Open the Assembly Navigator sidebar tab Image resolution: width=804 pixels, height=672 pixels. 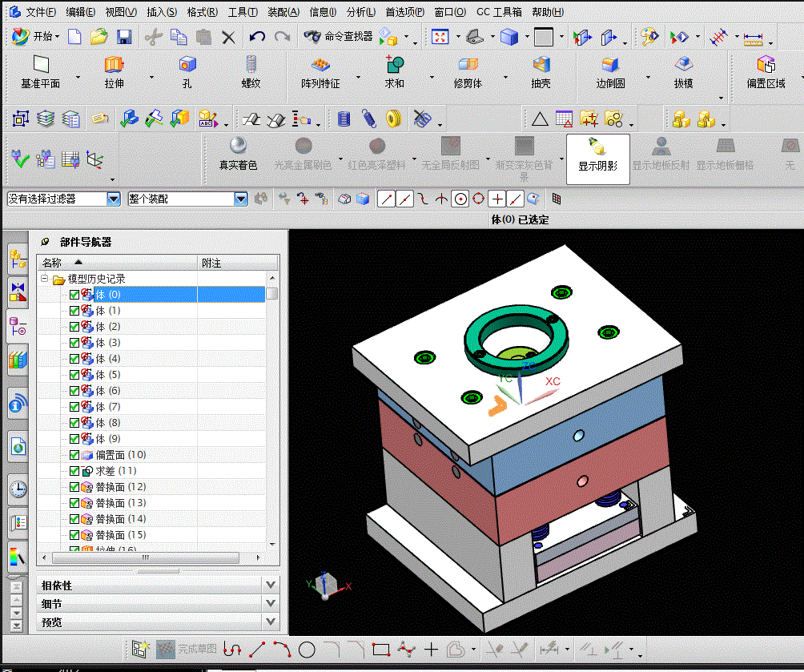pyautogui.click(x=18, y=260)
